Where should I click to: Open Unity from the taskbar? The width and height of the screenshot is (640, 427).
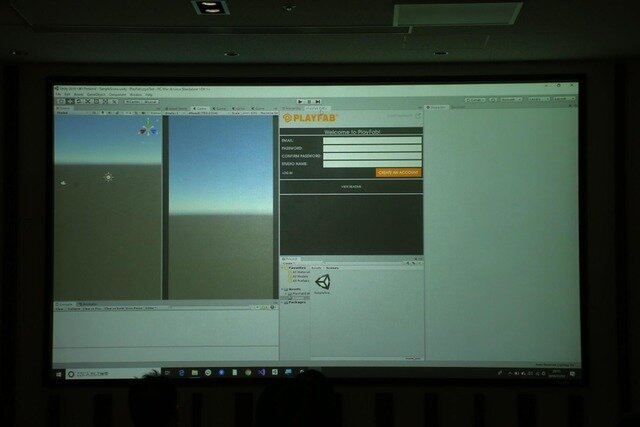click(x=275, y=372)
